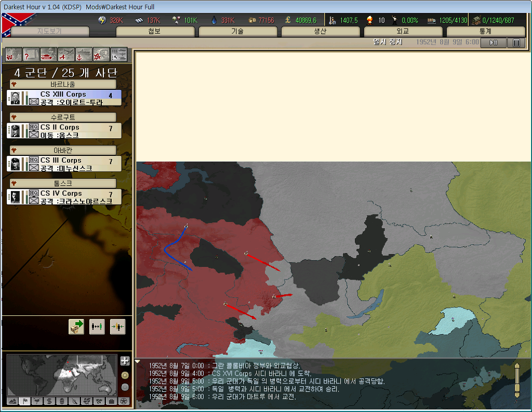Click the CS II Corps leader portrait
The height and width of the screenshot is (412, 532).
(15, 131)
